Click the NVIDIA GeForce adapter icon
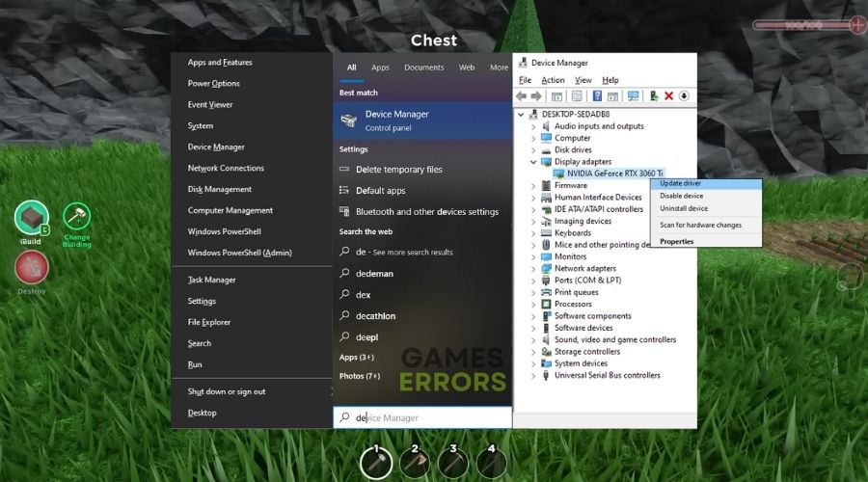This screenshot has height=482, width=868. coord(558,174)
